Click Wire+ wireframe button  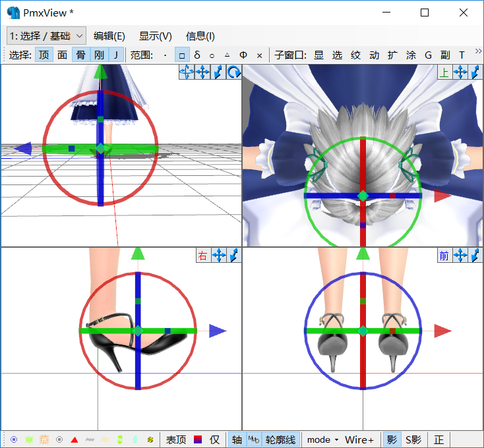click(359, 439)
